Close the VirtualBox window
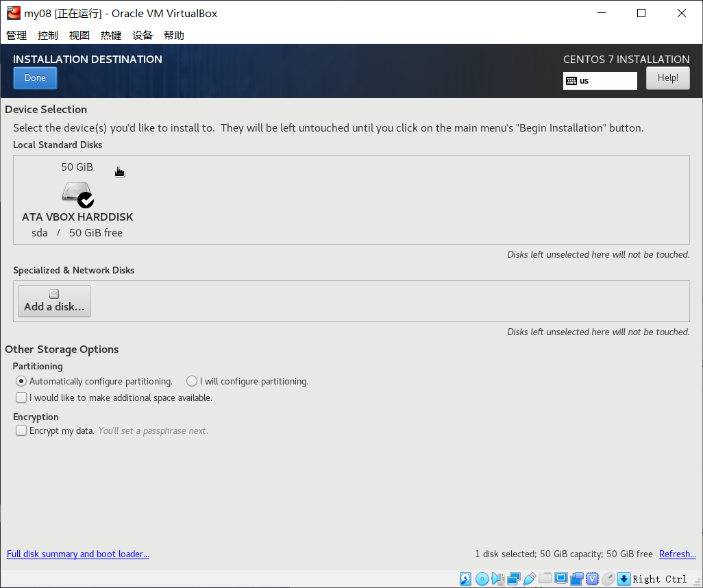Viewport: 703px width, 588px height. point(682,13)
